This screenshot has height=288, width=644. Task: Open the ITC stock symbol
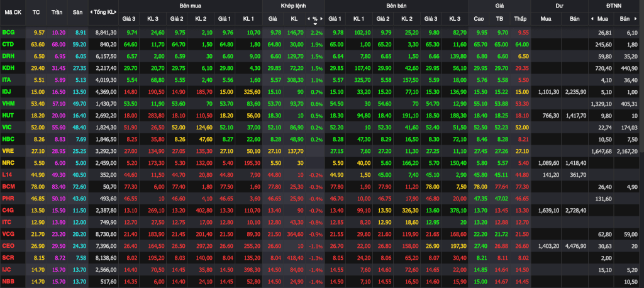[7, 222]
